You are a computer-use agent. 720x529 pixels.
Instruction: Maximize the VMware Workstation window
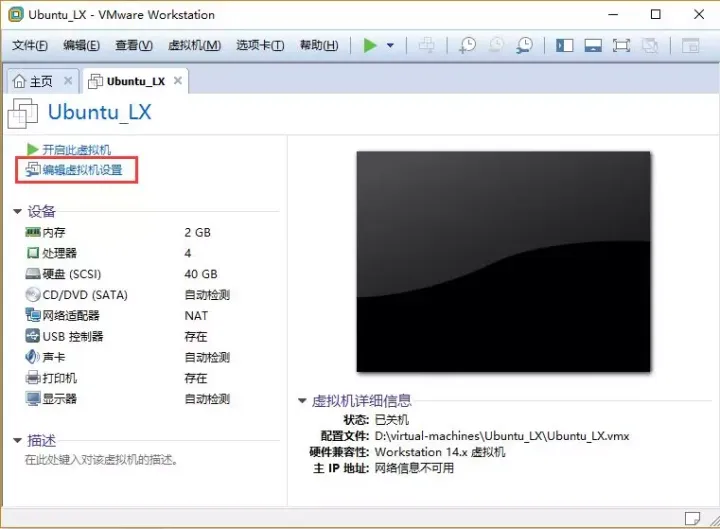[x=656, y=14]
